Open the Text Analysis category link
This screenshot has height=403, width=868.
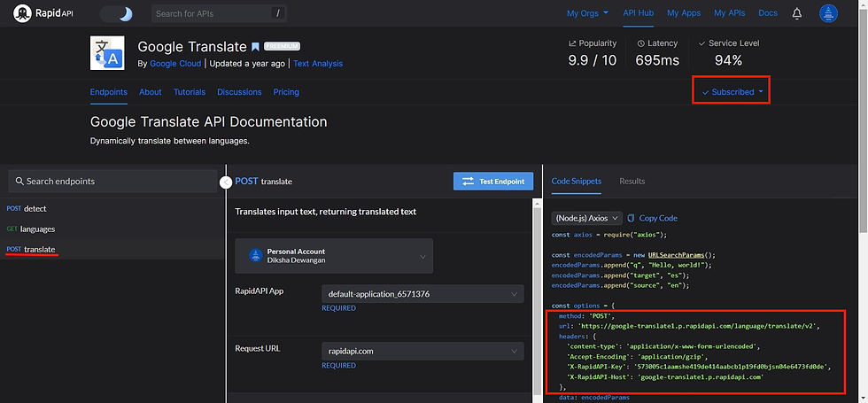point(318,64)
